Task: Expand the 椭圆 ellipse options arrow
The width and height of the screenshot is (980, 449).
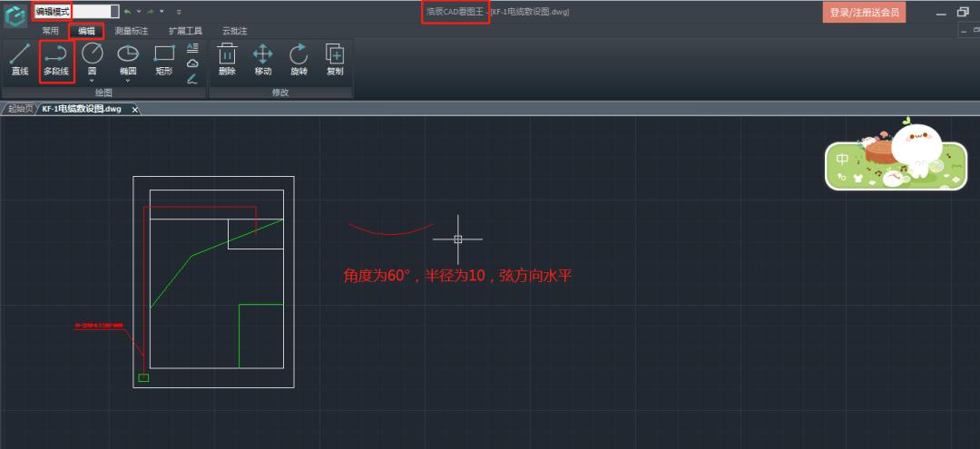Action: (128, 80)
